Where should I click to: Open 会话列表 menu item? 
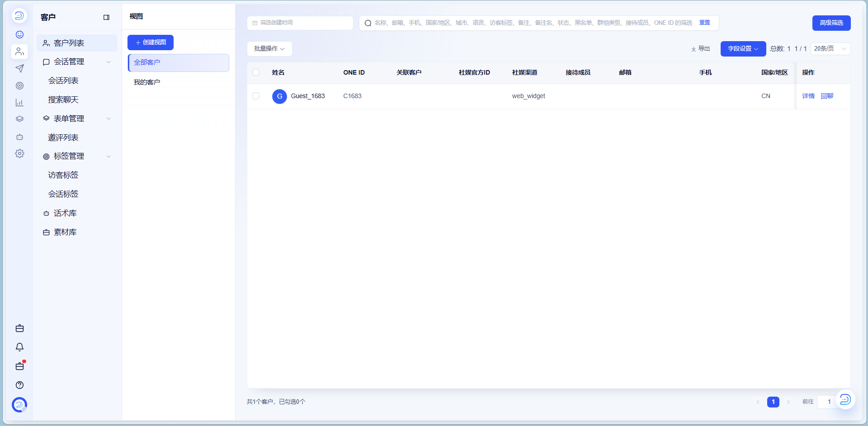[63, 80]
